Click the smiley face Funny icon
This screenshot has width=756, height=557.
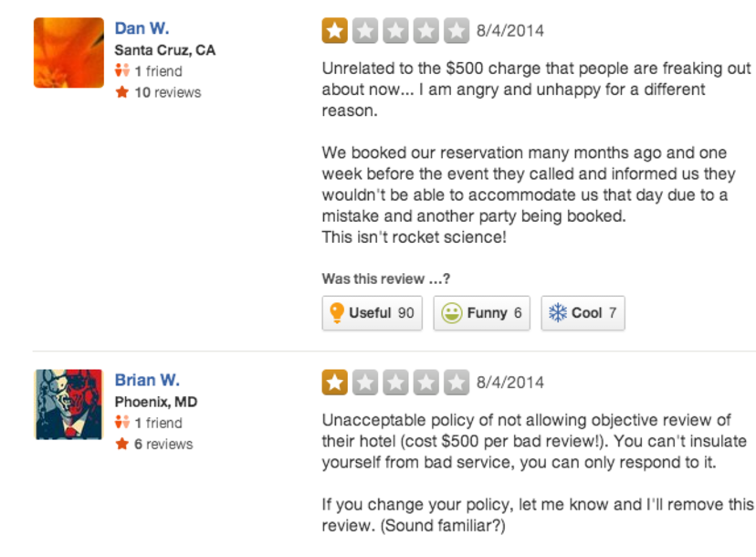point(451,313)
